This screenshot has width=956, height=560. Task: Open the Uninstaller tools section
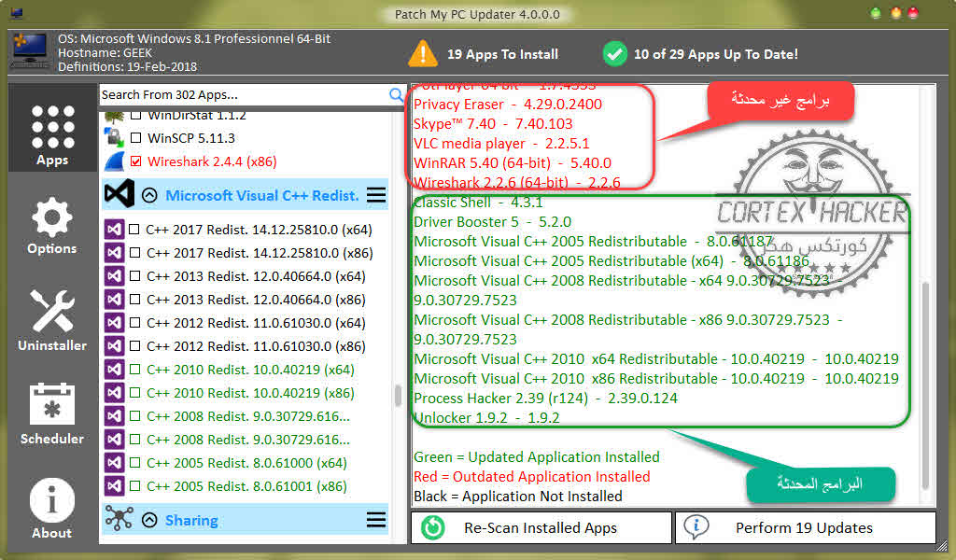coord(52,320)
